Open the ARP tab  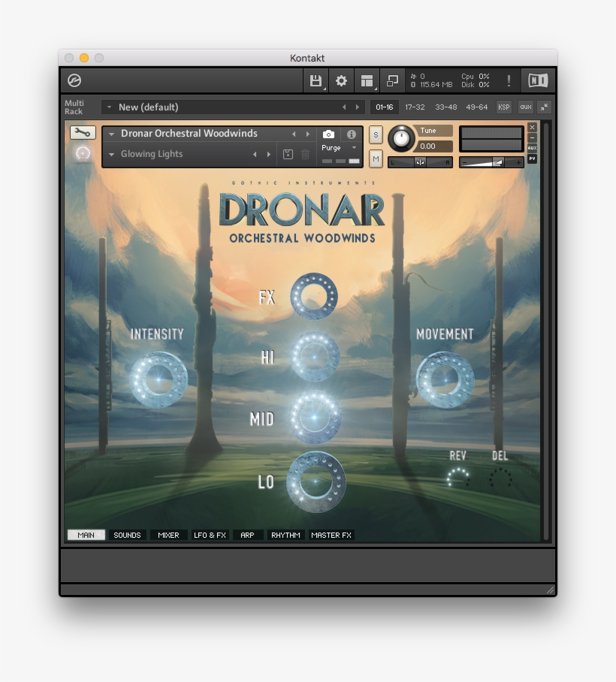[x=248, y=535]
